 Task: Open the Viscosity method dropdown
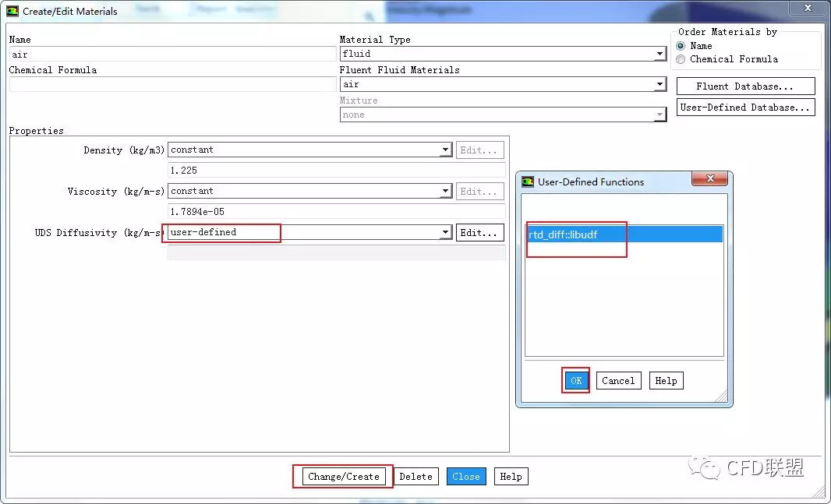click(445, 192)
